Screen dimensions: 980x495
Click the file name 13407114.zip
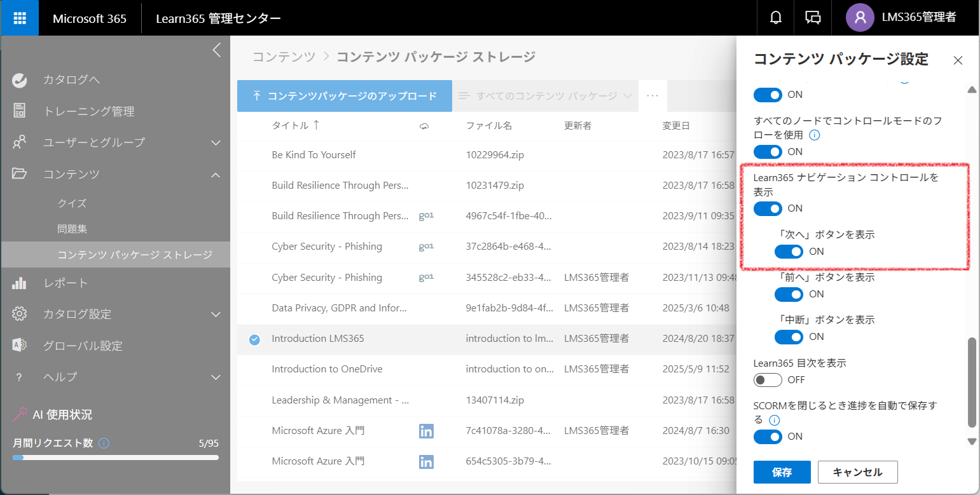tap(495, 400)
